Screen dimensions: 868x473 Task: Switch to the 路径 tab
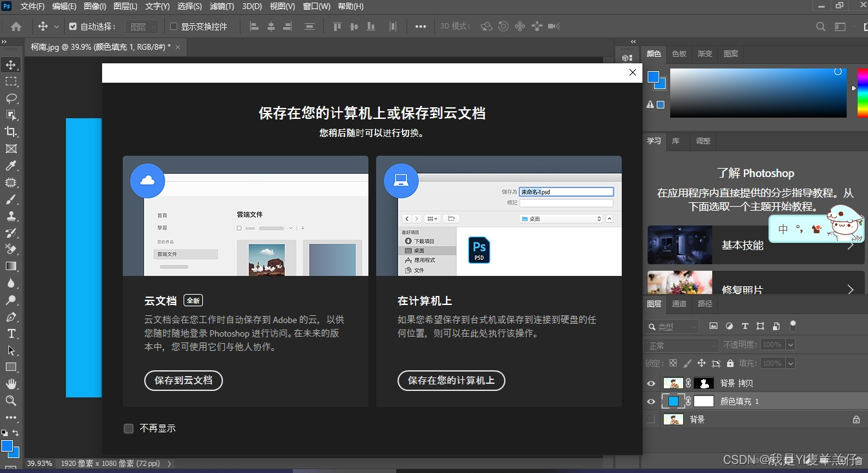tap(705, 304)
